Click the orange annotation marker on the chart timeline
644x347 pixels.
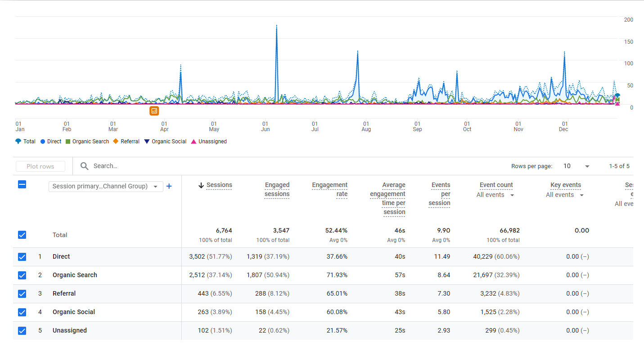[154, 110]
